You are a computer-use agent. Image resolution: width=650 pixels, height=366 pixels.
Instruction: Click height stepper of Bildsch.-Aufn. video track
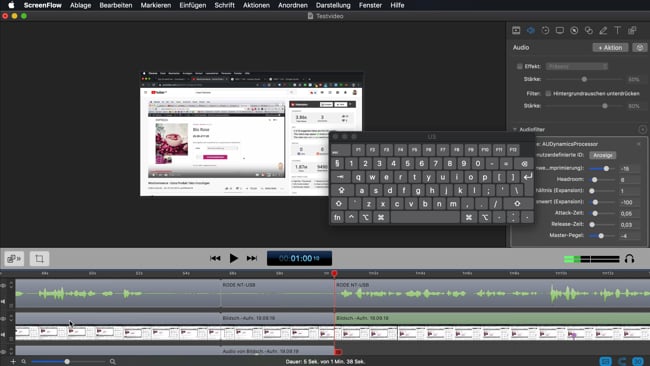pyautogui.click(x=11, y=318)
